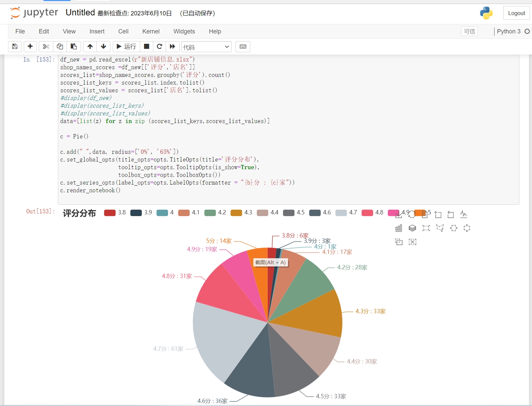This screenshot has height=406, width=532.
Task: Open data zoom tool in the chart toolbox
Action: point(438,214)
